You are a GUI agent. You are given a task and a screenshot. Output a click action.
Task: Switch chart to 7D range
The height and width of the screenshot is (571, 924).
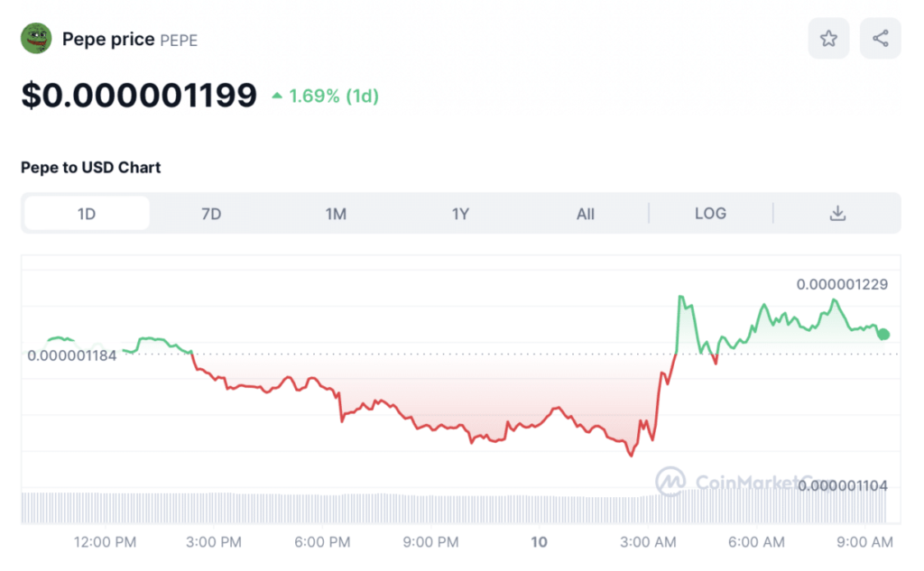pos(211,214)
